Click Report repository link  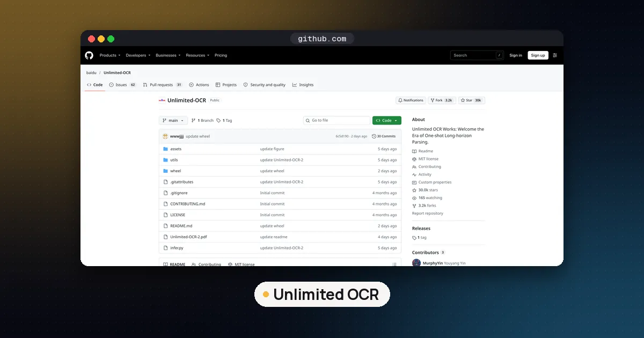(x=428, y=214)
